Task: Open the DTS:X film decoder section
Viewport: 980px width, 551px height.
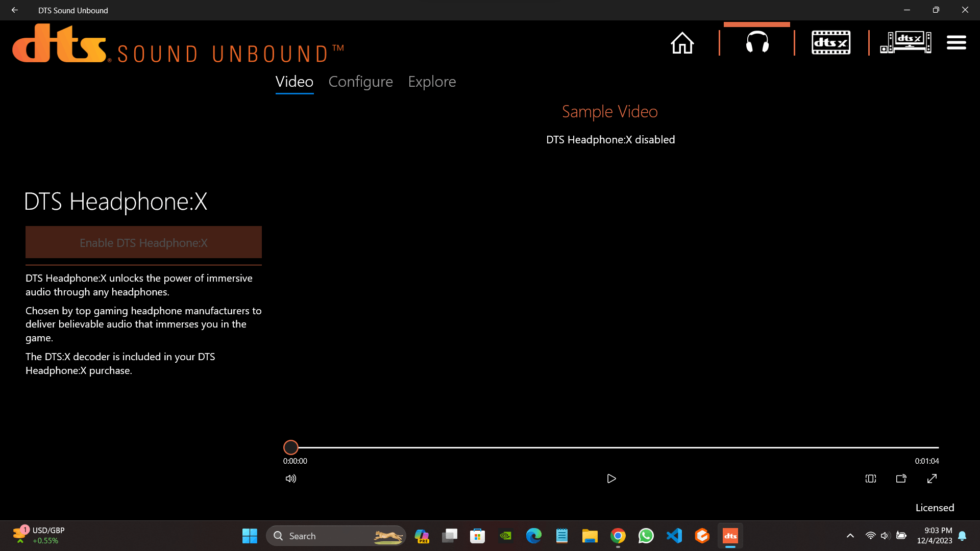Action: pyautogui.click(x=831, y=42)
